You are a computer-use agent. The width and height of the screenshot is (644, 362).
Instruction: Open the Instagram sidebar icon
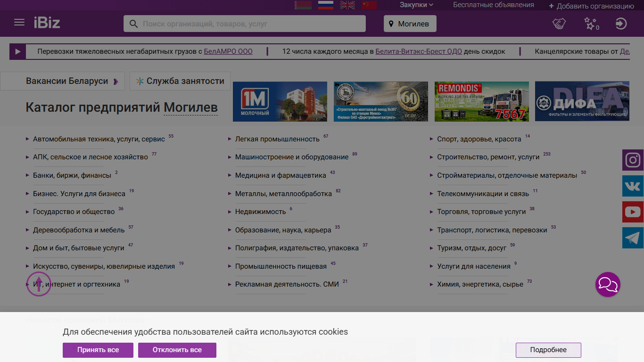[633, 160]
